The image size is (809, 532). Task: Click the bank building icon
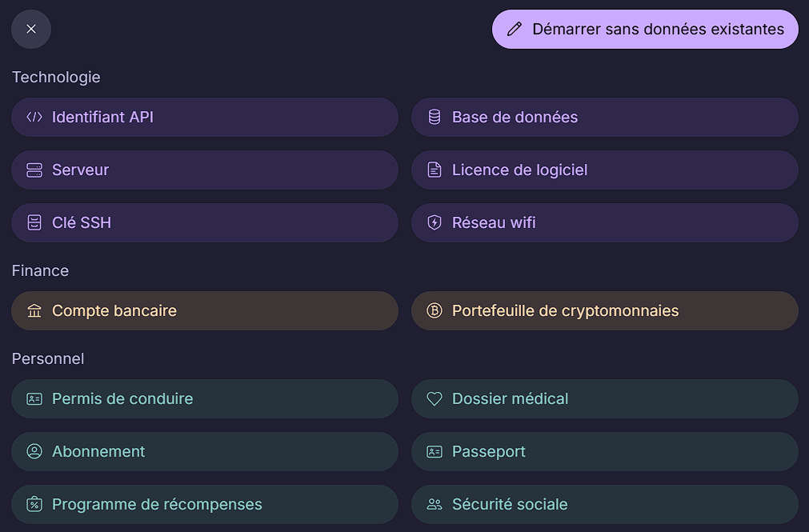(x=34, y=311)
